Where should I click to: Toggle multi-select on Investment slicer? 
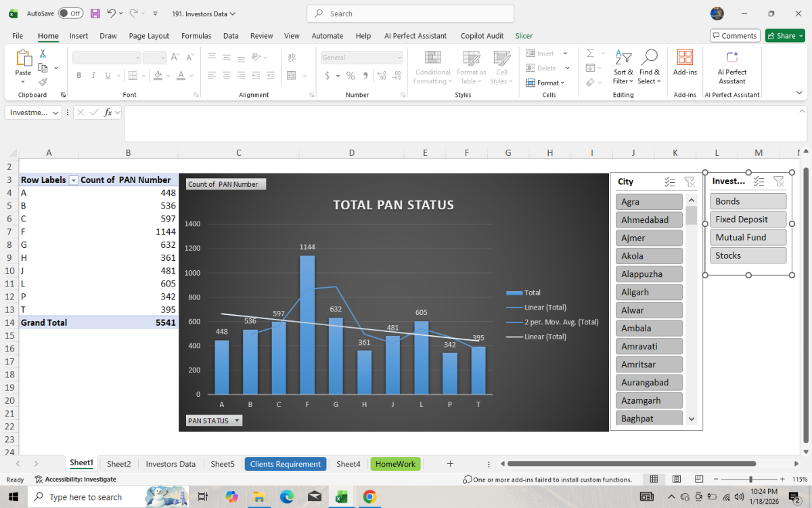click(759, 182)
